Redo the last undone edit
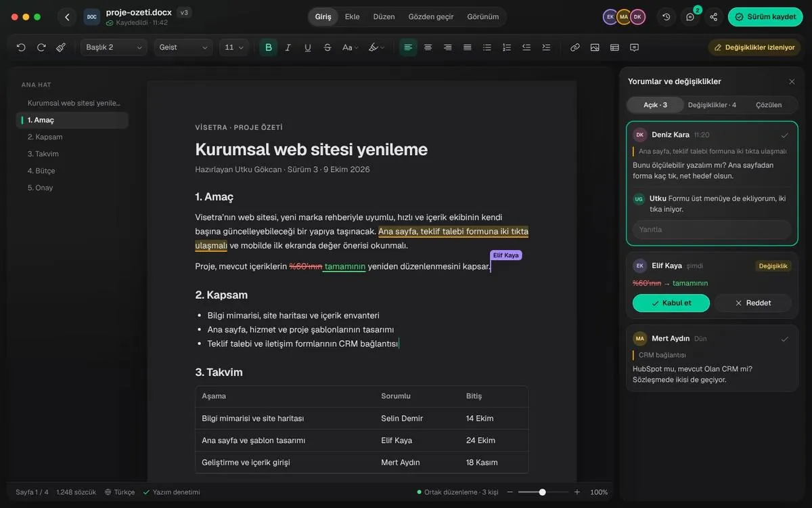The image size is (812, 508). (41, 47)
